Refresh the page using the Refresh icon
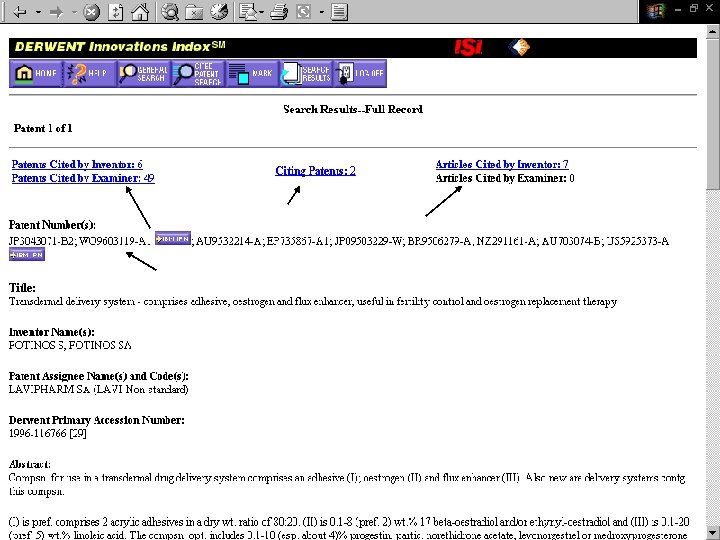The width and height of the screenshot is (720, 540). [115, 12]
